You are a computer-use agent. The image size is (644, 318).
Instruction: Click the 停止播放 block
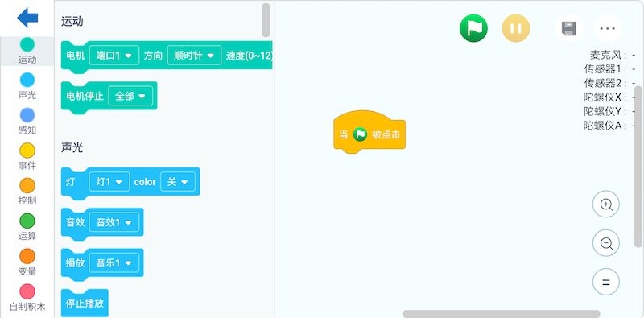pos(85,304)
